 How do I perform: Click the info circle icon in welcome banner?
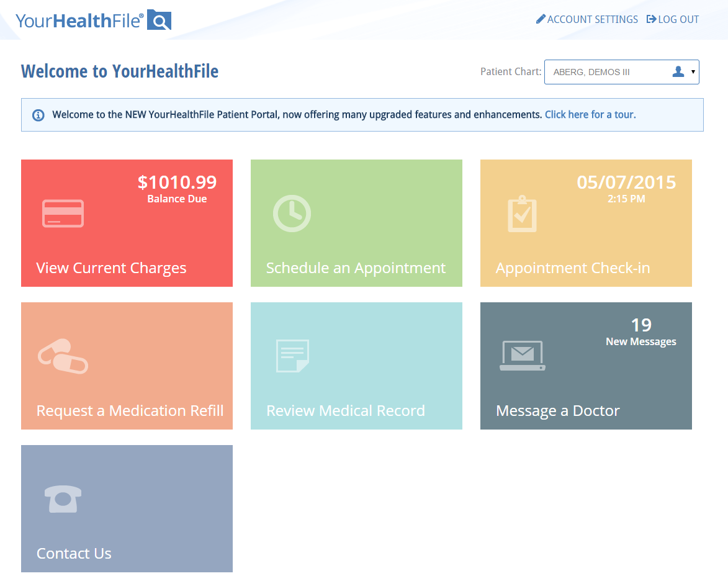click(38, 115)
